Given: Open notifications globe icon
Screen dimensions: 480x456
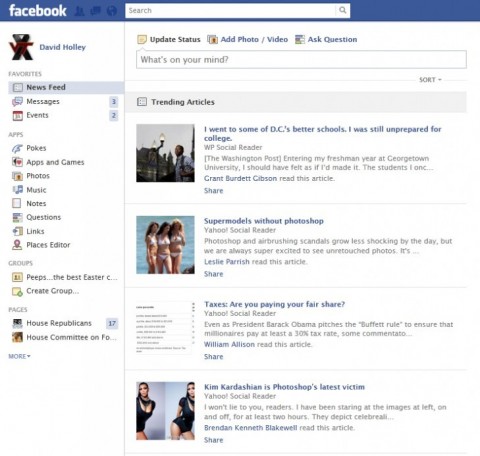Looking at the screenshot, I should (x=112, y=11).
